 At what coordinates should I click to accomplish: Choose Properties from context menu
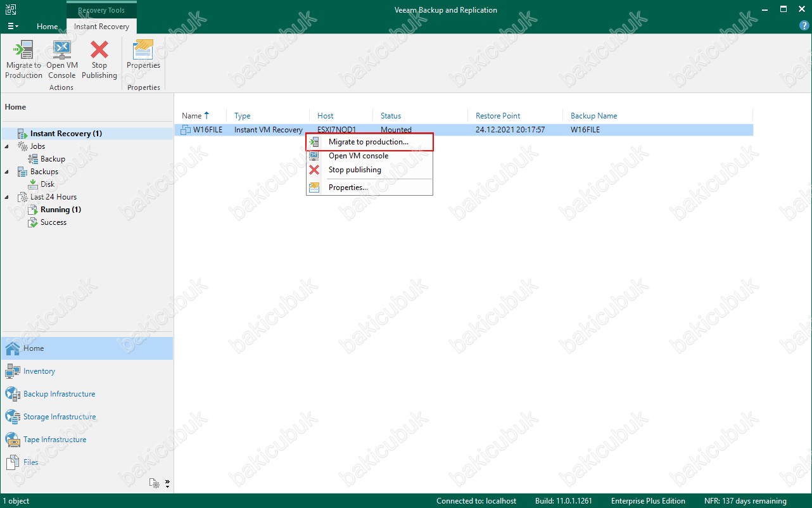[x=369, y=187]
